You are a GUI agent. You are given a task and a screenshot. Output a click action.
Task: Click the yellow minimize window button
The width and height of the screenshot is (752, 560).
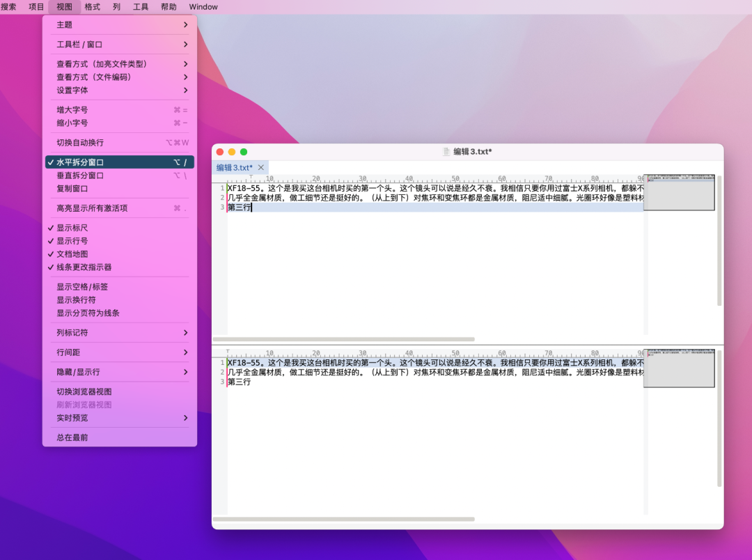tap(232, 152)
